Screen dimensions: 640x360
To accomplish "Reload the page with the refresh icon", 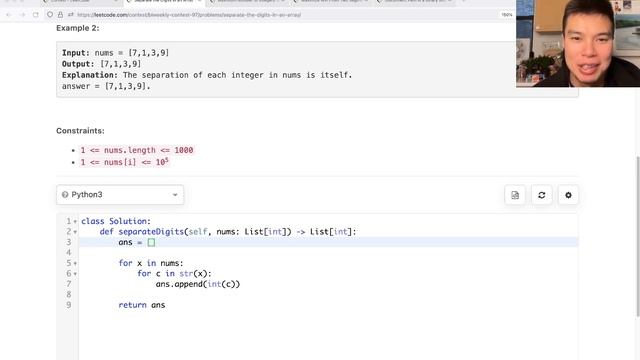I will pyautogui.click(x=36, y=15).
